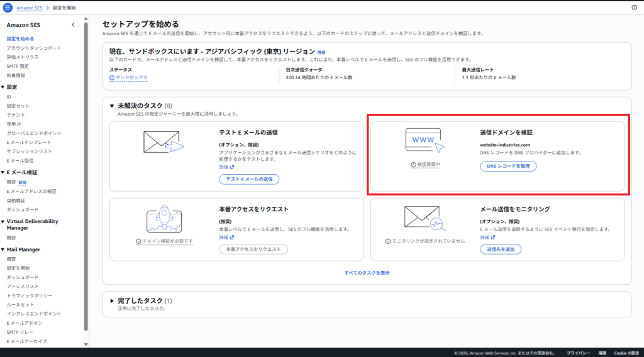Viewport: 644px width, 357px height.
Task: Collapse the Mail Manager sidebar group
Action: point(3,250)
